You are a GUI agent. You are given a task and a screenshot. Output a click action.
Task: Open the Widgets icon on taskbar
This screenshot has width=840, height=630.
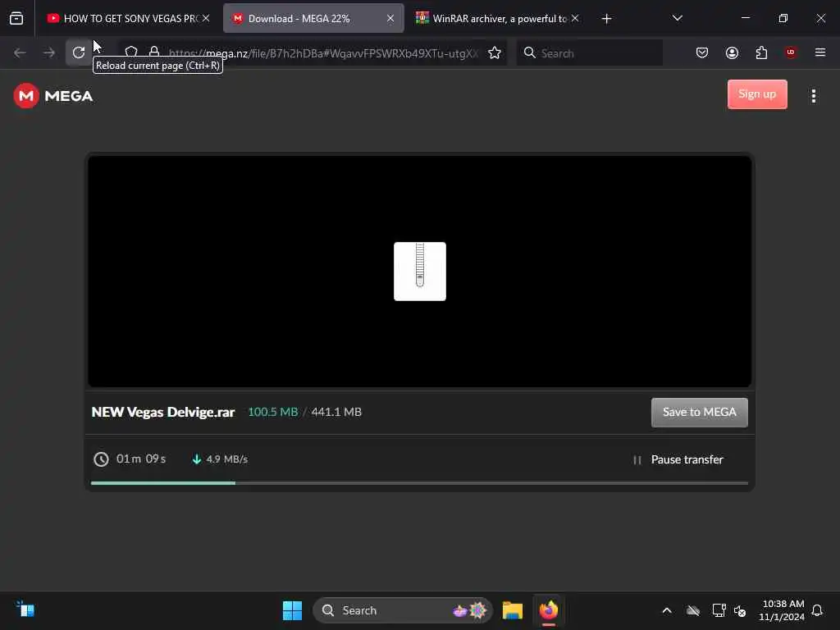coord(25,609)
